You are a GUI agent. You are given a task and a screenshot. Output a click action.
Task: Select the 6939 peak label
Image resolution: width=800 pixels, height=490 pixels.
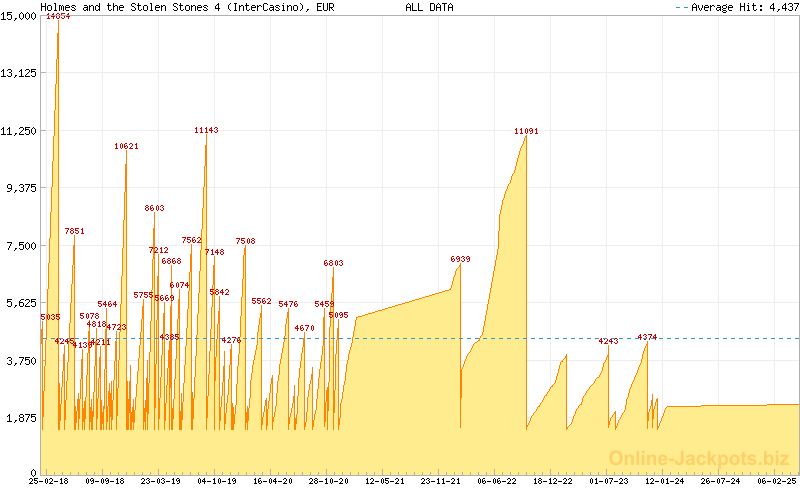[x=460, y=259]
